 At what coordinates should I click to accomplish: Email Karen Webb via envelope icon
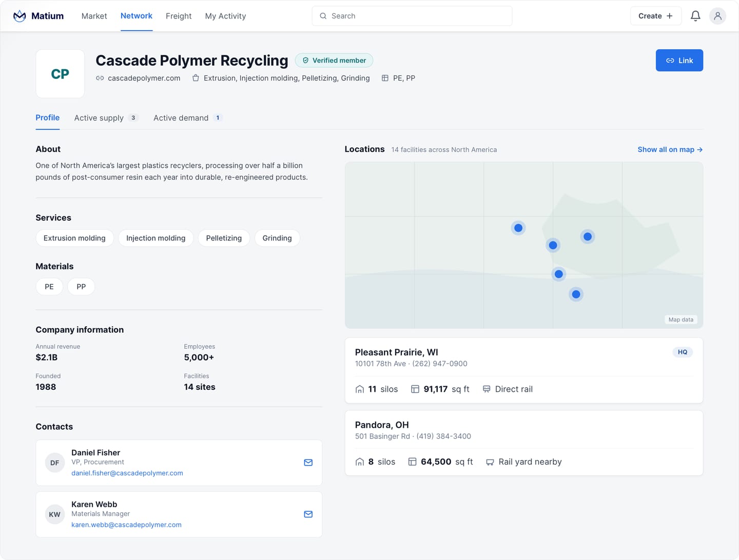pyautogui.click(x=308, y=514)
